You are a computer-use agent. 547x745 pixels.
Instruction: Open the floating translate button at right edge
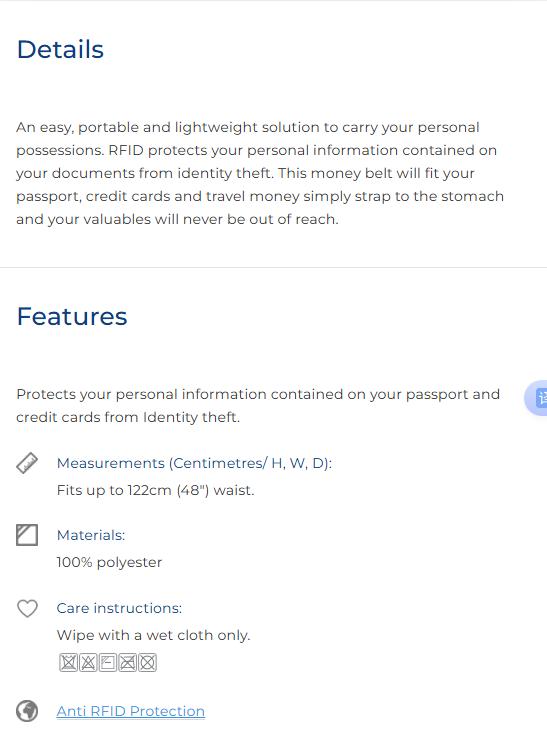(x=537, y=398)
